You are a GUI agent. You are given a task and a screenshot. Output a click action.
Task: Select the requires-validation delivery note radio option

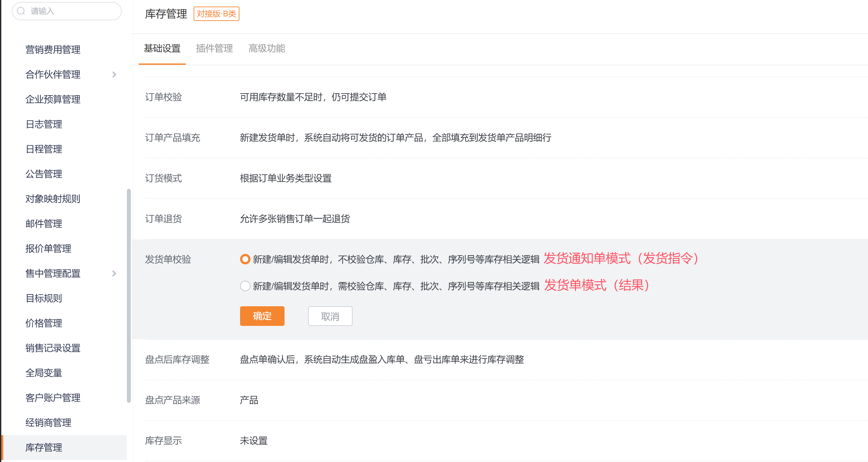(x=245, y=286)
